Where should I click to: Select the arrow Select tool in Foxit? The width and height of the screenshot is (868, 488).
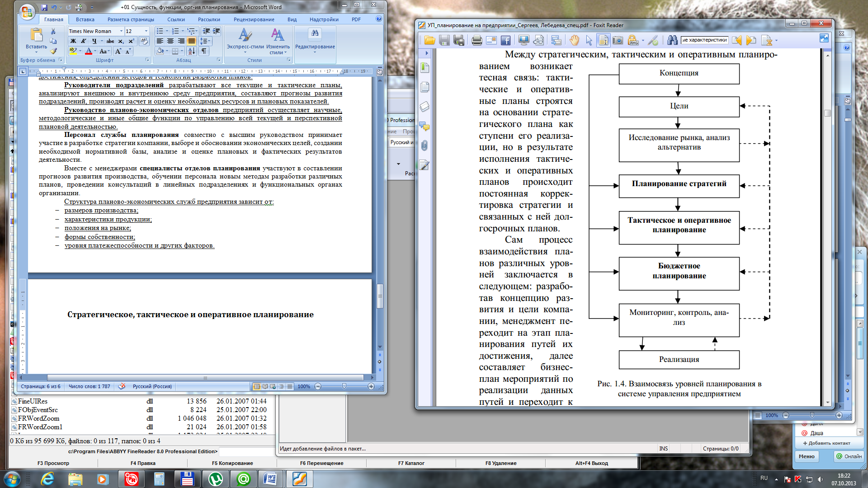(x=589, y=41)
